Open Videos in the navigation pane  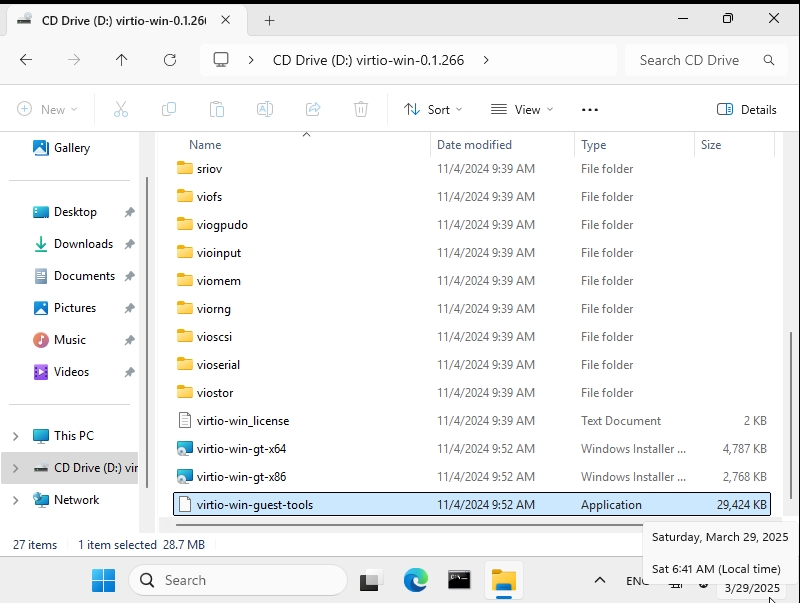[x=61, y=372]
